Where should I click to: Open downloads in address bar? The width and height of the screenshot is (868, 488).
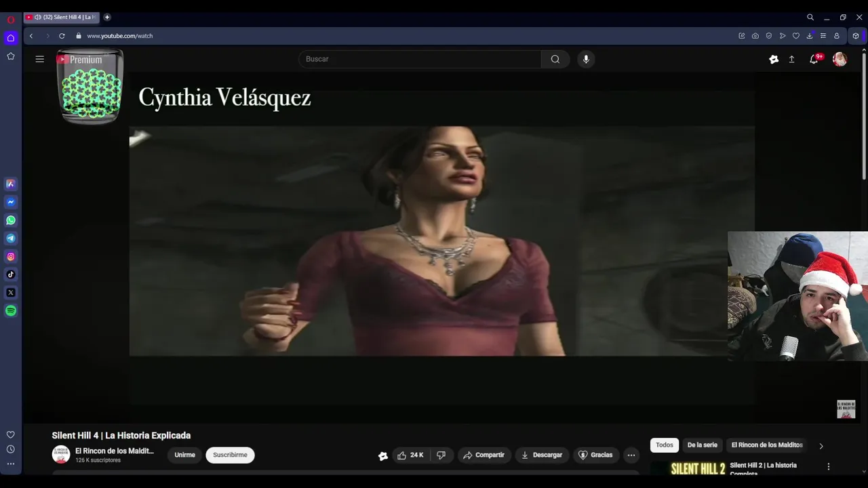[x=810, y=36]
